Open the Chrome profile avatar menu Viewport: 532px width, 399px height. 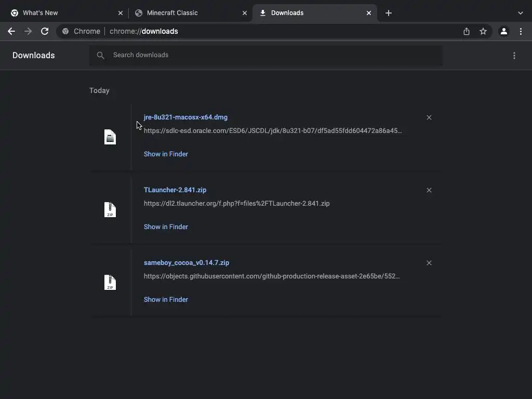(x=504, y=31)
